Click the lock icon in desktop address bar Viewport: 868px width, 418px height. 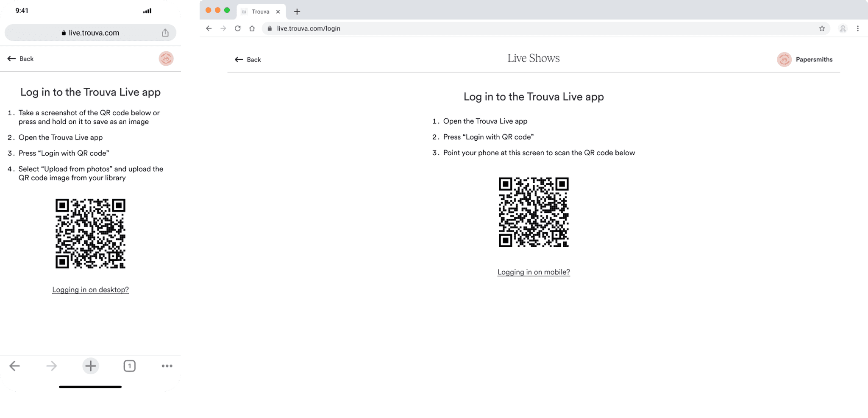click(270, 28)
